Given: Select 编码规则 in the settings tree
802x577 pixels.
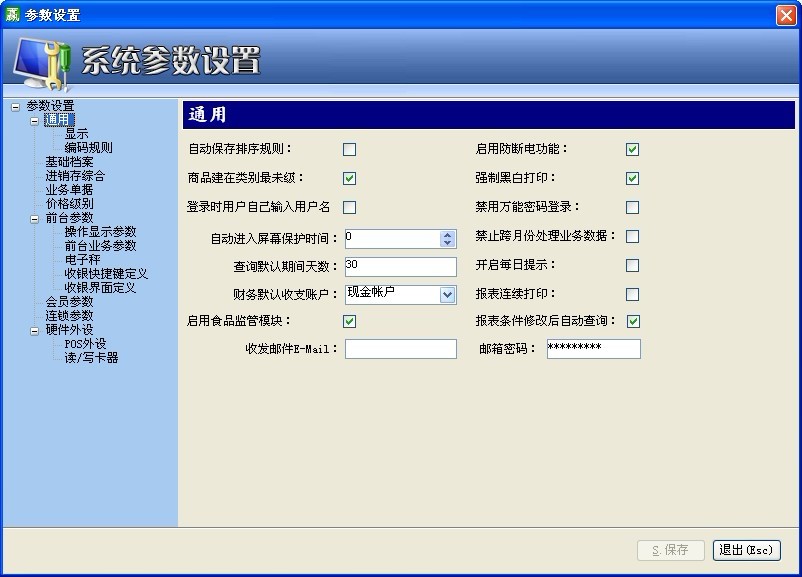Looking at the screenshot, I should point(88,148).
